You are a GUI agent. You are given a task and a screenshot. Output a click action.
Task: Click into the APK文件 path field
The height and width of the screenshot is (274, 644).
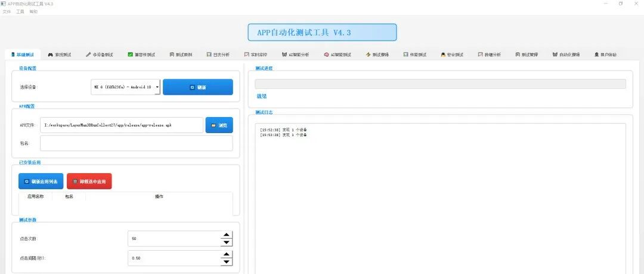pyautogui.click(x=122, y=125)
